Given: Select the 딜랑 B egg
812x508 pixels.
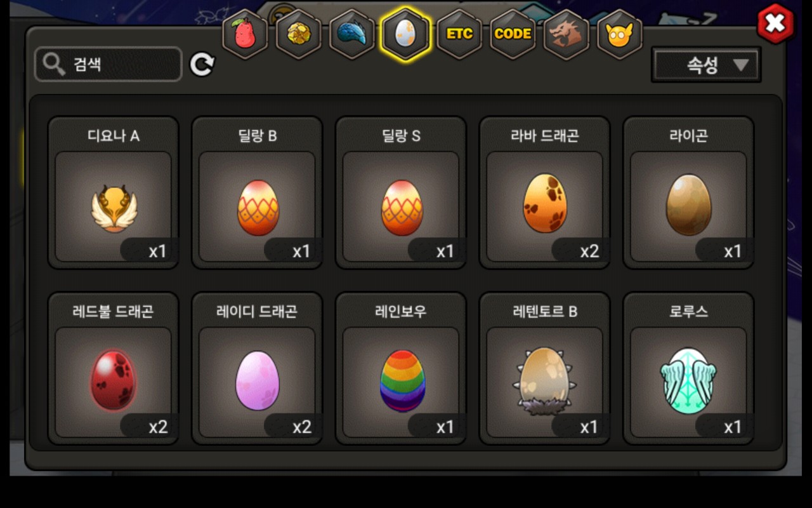Looking at the screenshot, I should click(x=258, y=192).
